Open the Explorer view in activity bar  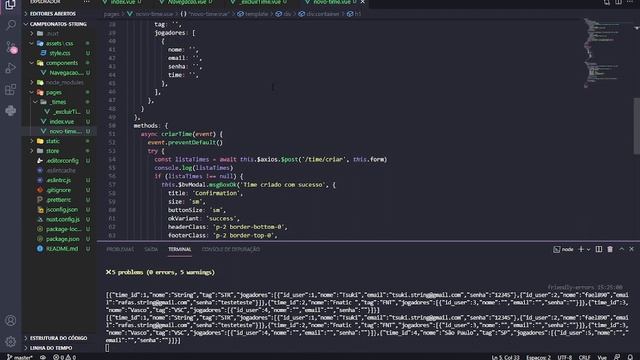pyautogui.click(x=10, y=5)
